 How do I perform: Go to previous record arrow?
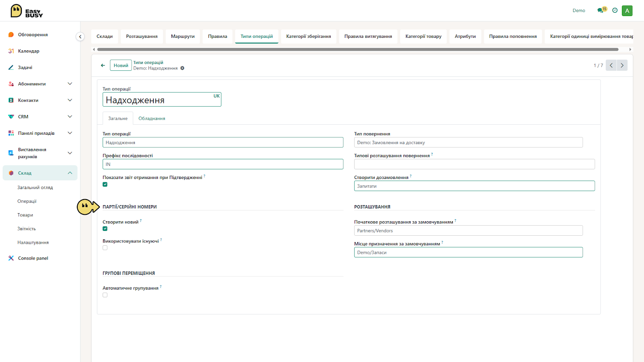click(611, 65)
